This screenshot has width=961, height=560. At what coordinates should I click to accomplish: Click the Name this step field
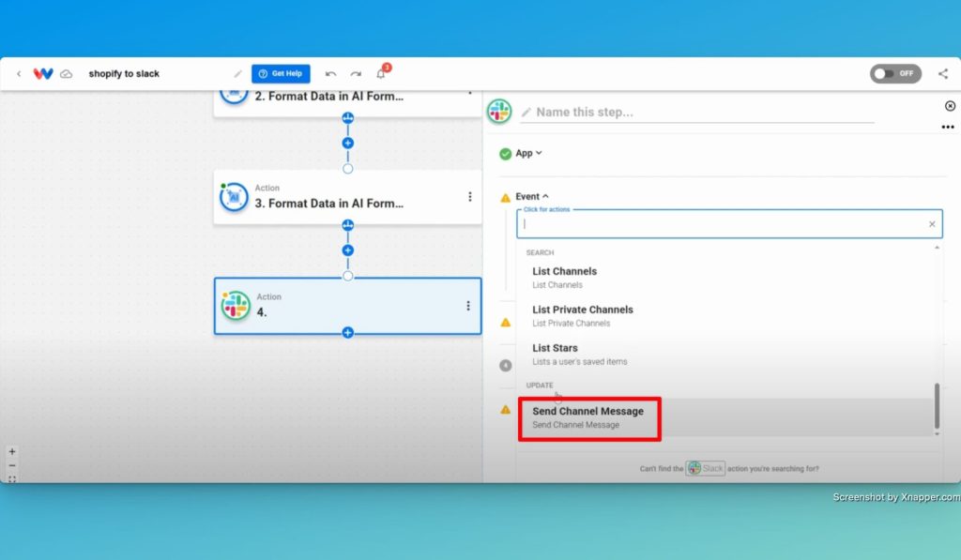[697, 113]
